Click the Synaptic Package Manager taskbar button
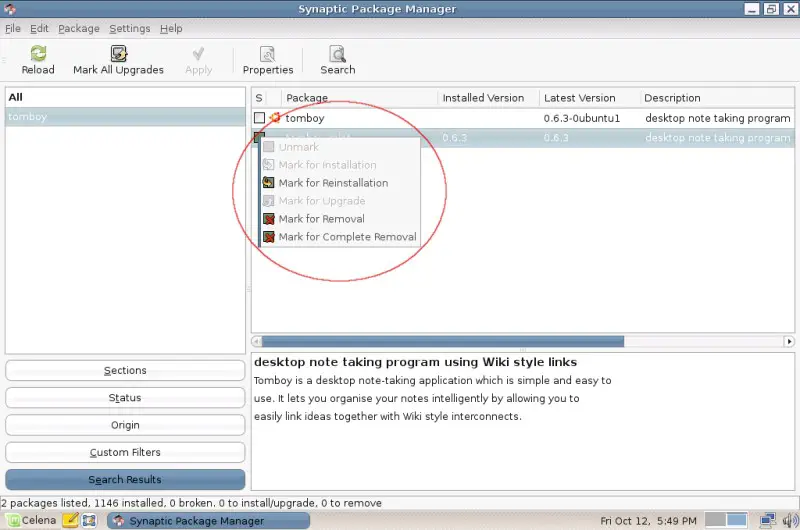The image size is (800, 530). (x=209, y=520)
